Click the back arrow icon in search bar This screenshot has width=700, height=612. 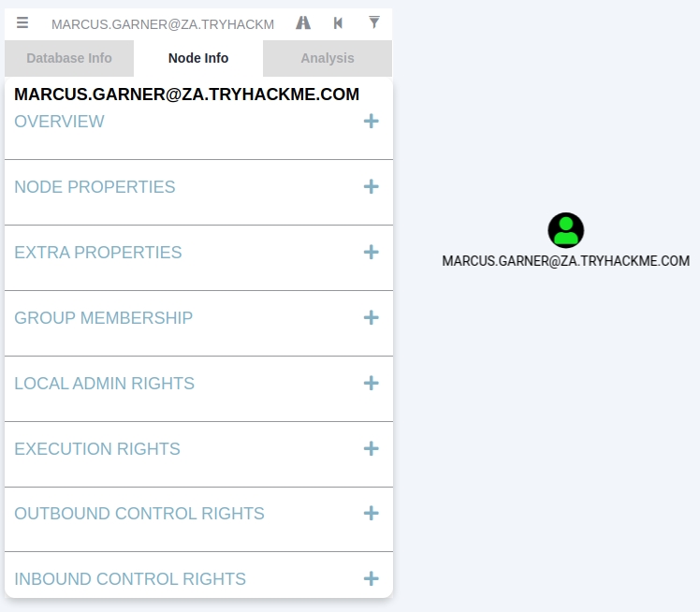[338, 23]
